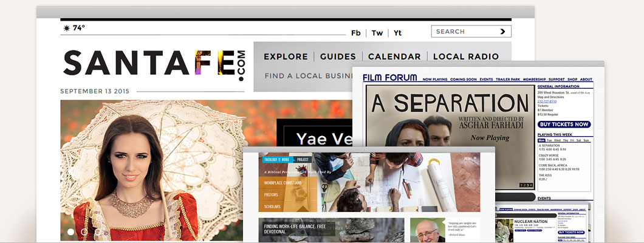Click CRAZY HORSE in the showtimes list
Image resolution: width=644 pixels, height=243 pixels.
548,156
